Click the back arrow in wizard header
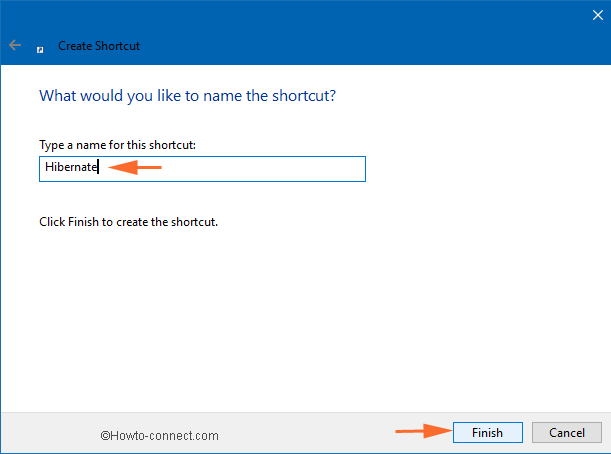The height and width of the screenshot is (454, 611). tap(15, 45)
